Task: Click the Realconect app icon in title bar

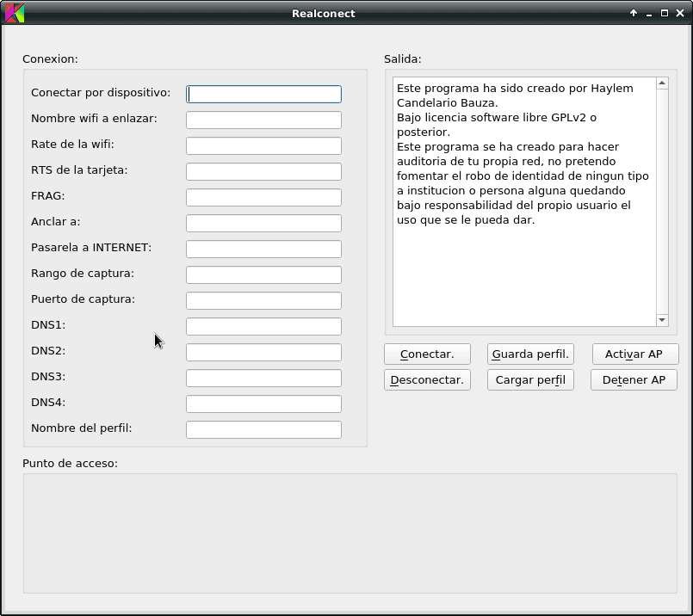Action: (x=15, y=13)
